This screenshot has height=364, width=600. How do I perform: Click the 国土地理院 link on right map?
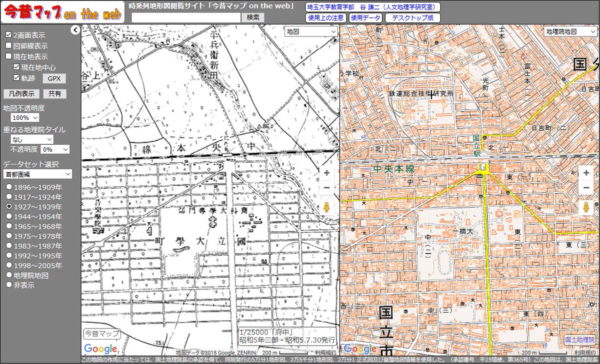click(x=580, y=340)
